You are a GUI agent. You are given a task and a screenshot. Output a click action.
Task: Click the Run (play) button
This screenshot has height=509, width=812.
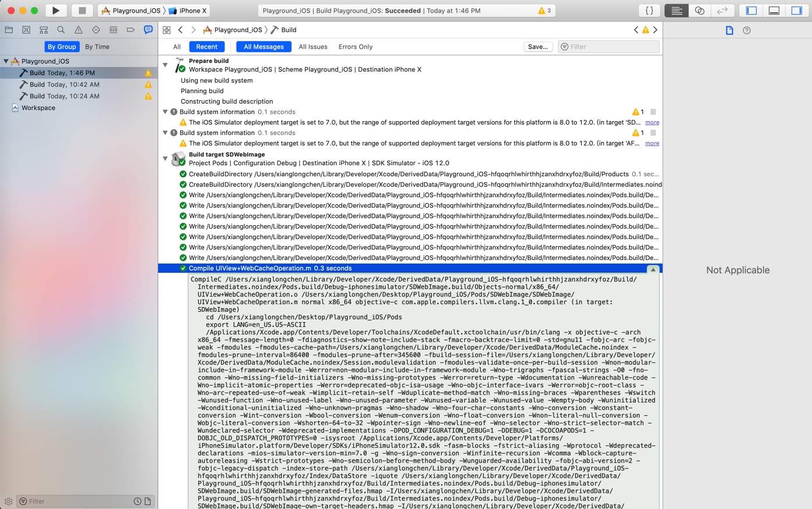coord(55,10)
